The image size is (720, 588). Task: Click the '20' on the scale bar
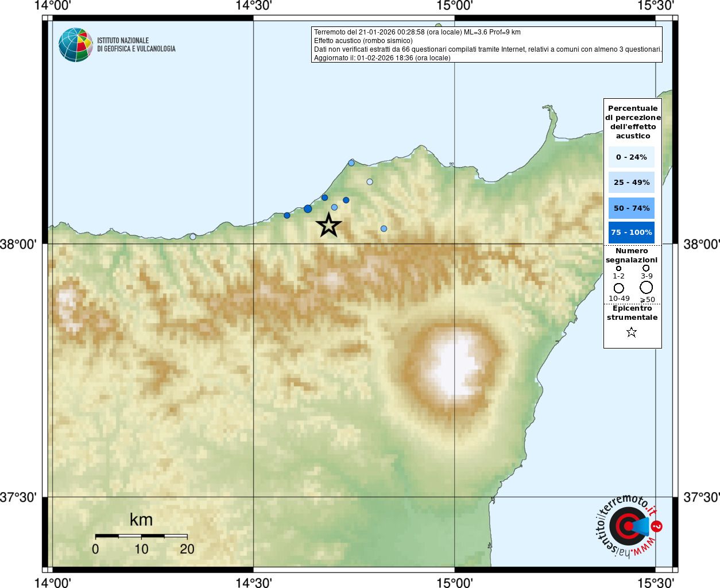pos(187,549)
